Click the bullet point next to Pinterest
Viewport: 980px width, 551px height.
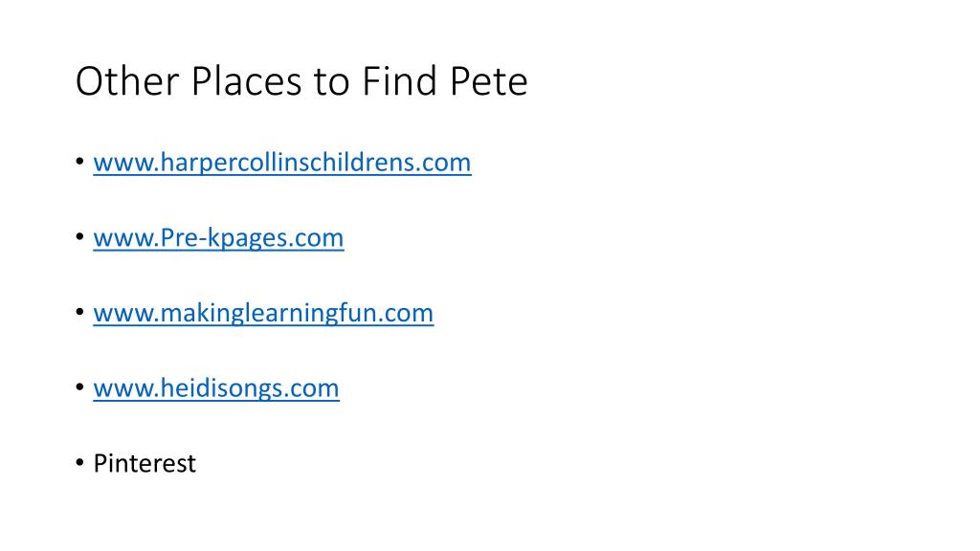[x=80, y=463]
